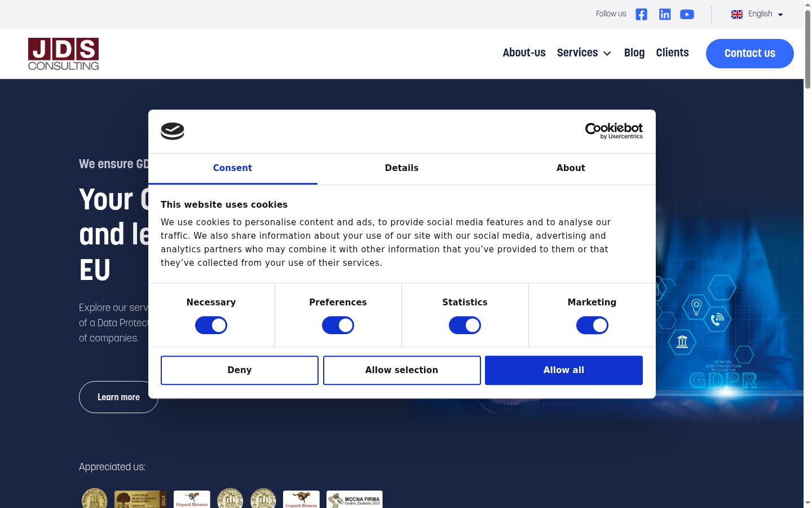Viewport: 812px width, 508px height.
Task: Open the About tab in cookie dialog
Action: click(571, 168)
